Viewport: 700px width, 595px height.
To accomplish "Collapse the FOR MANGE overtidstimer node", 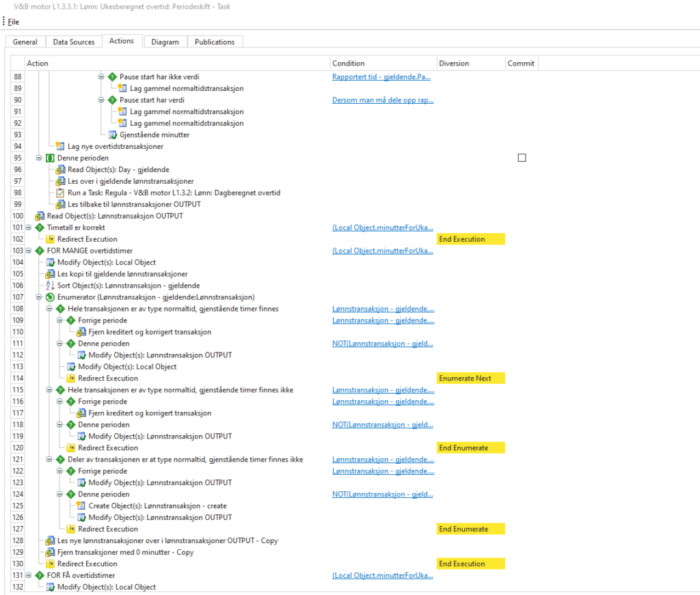I will [x=29, y=251].
